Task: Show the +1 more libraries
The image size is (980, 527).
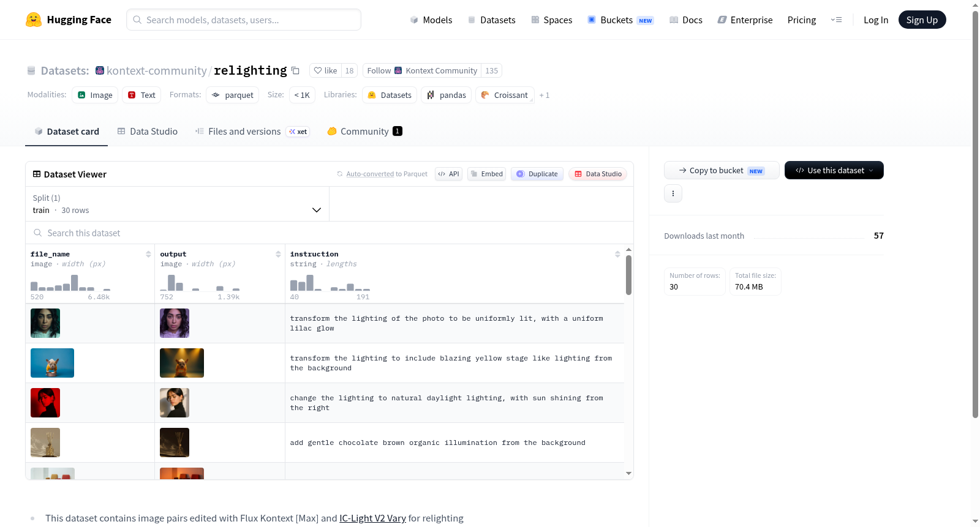Action: click(x=545, y=95)
